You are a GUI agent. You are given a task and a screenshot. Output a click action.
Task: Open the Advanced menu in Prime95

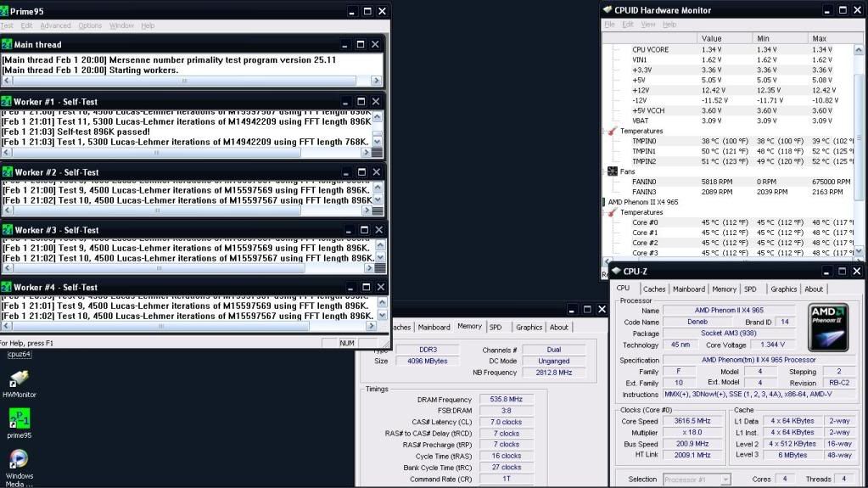(56, 25)
